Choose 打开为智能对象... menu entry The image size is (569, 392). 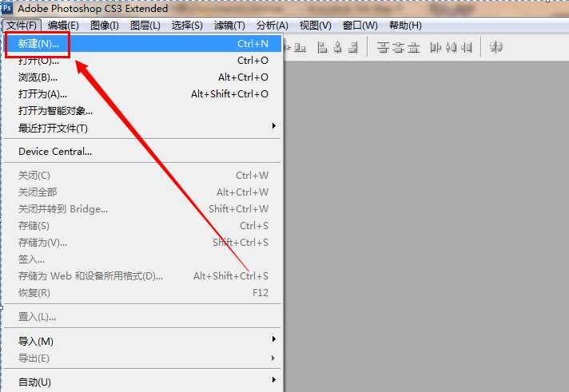(143, 111)
